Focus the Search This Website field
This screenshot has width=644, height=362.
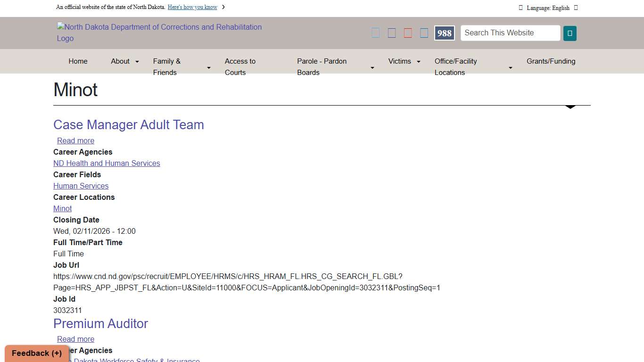[510, 33]
